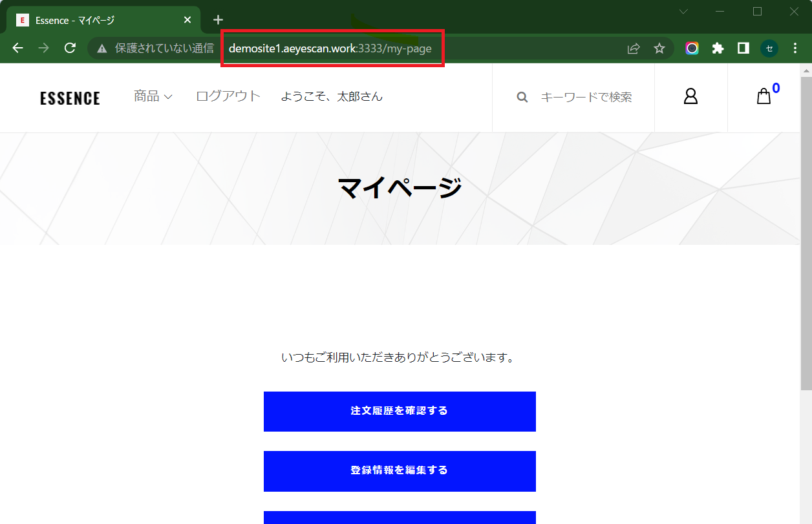Open the share page icon in address bar
The height and width of the screenshot is (524, 812).
(634, 48)
